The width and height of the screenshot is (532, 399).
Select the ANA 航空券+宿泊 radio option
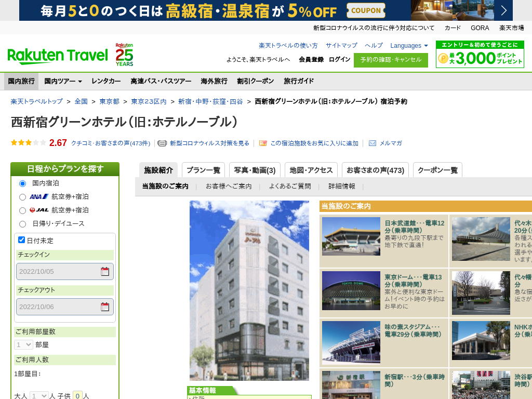pos(23,197)
